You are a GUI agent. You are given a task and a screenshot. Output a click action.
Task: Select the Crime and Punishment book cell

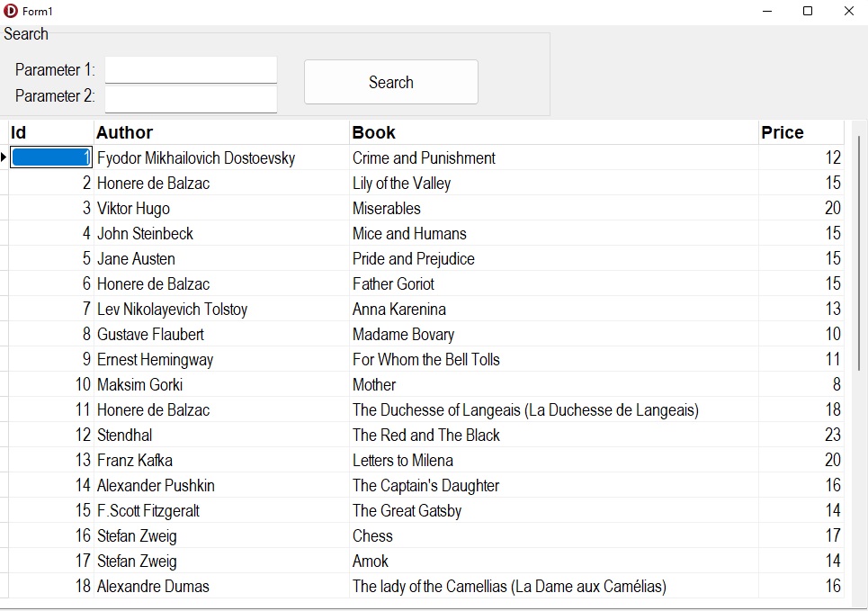pyautogui.click(x=424, y=158)
